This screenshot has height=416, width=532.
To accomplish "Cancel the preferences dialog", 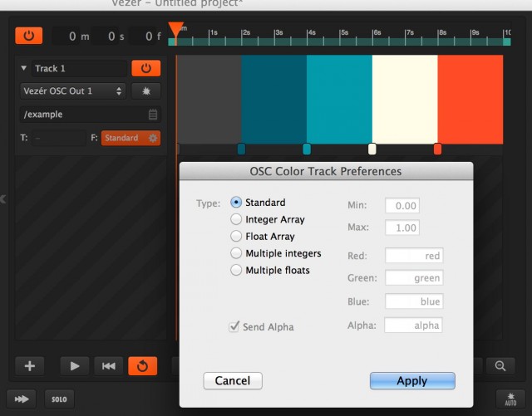I will [233, 381].
